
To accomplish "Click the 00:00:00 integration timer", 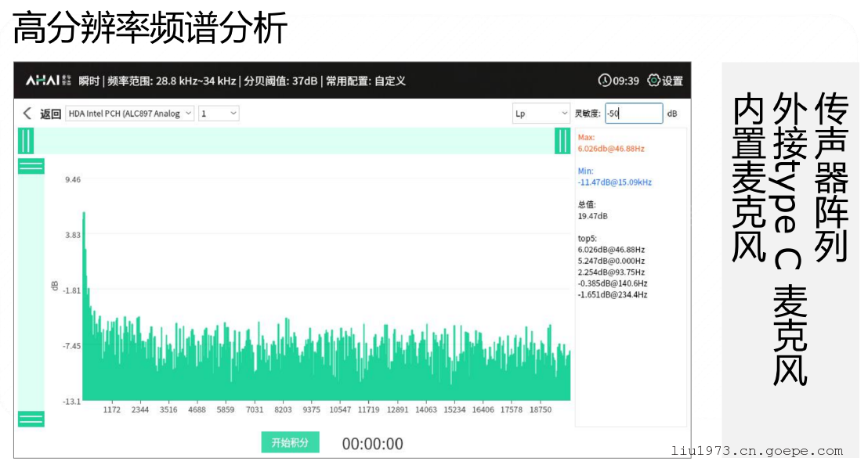I will (x=372, y=444).
